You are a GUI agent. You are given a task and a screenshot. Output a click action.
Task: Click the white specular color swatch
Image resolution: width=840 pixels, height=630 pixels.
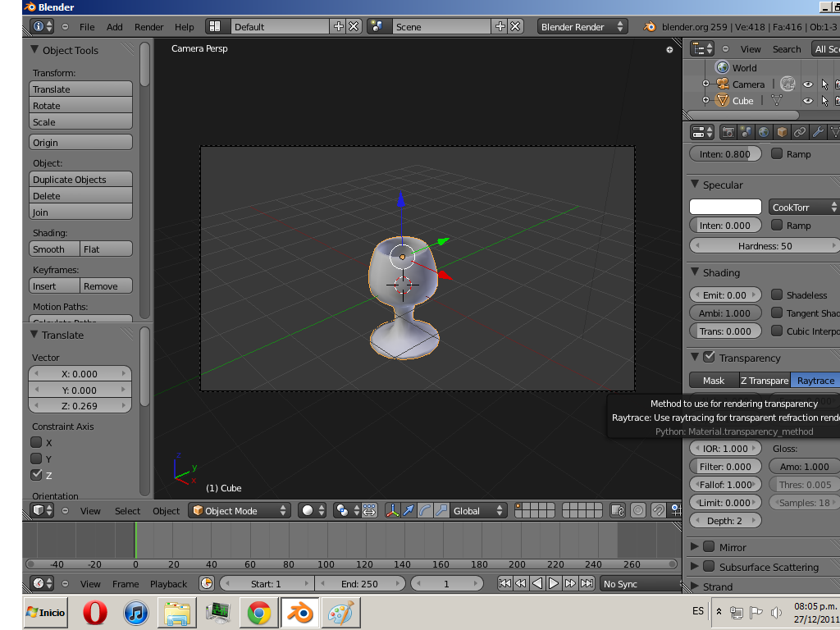(x=725, y=208)
